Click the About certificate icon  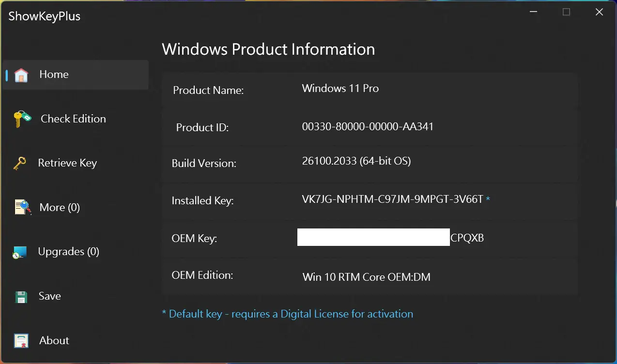[x=21, y=341]
